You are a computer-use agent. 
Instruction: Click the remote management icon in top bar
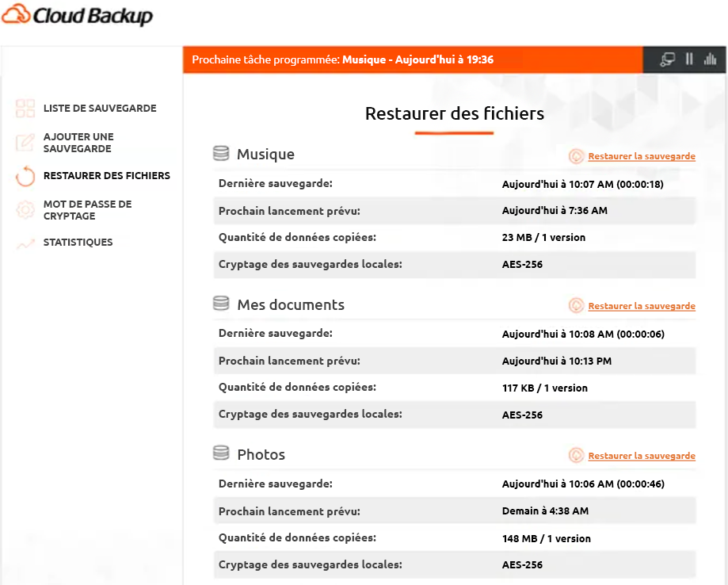[x=667, y=59]
